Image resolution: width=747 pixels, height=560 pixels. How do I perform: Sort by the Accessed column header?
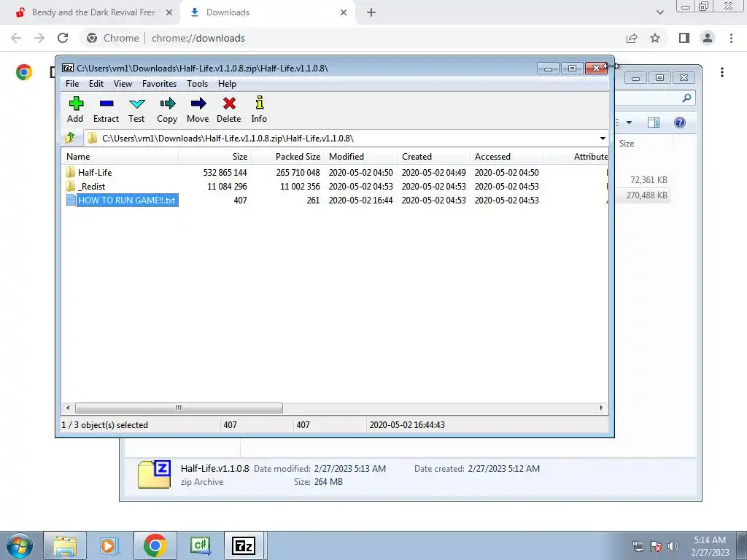coord(506,157)
